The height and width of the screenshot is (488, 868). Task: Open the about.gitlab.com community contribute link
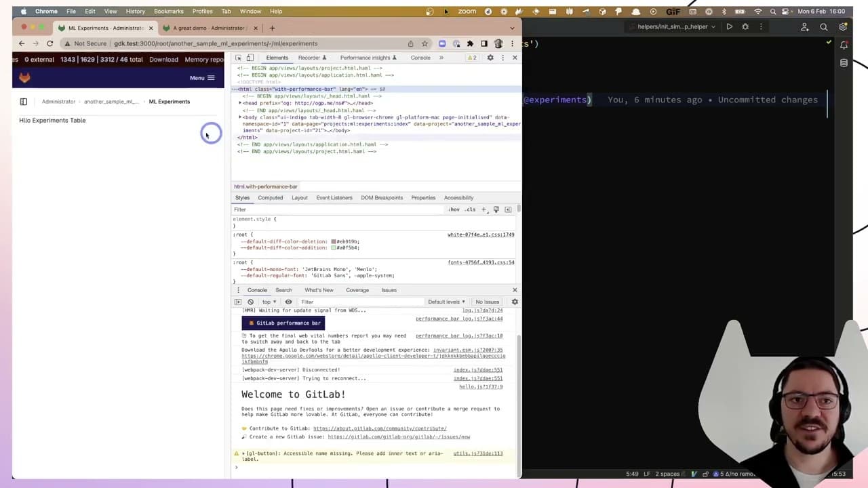(x=379, y=428)
